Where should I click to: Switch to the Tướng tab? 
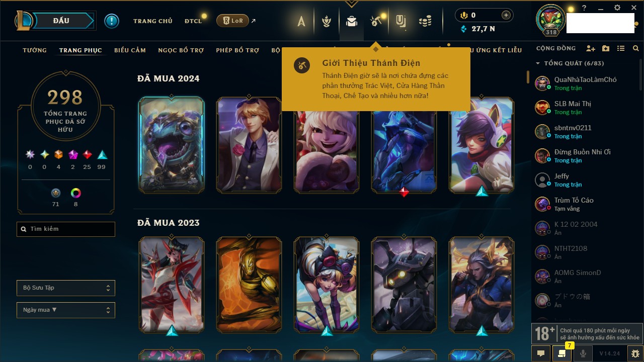pos(35,50)
